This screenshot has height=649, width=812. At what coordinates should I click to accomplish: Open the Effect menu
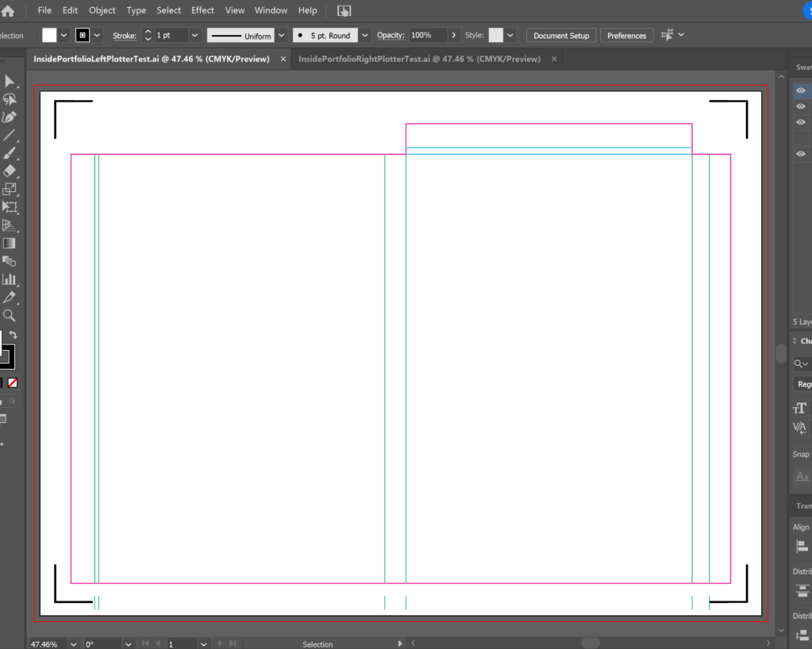(x=202, y=10)
